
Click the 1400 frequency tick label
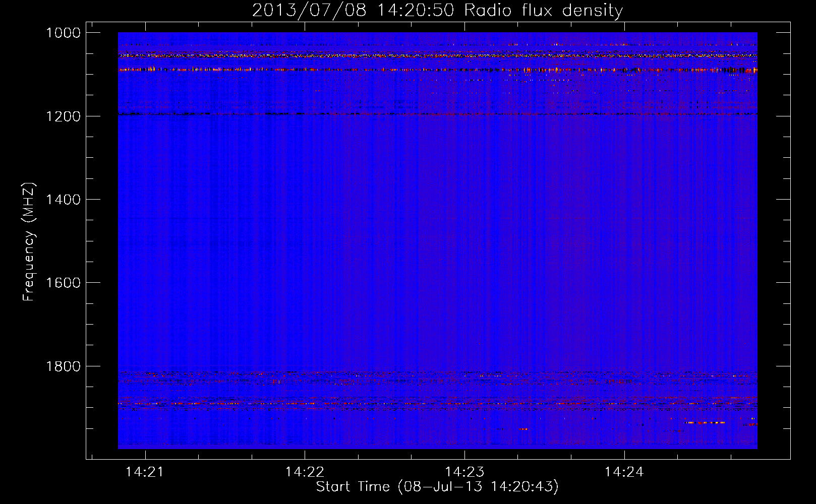63,200
